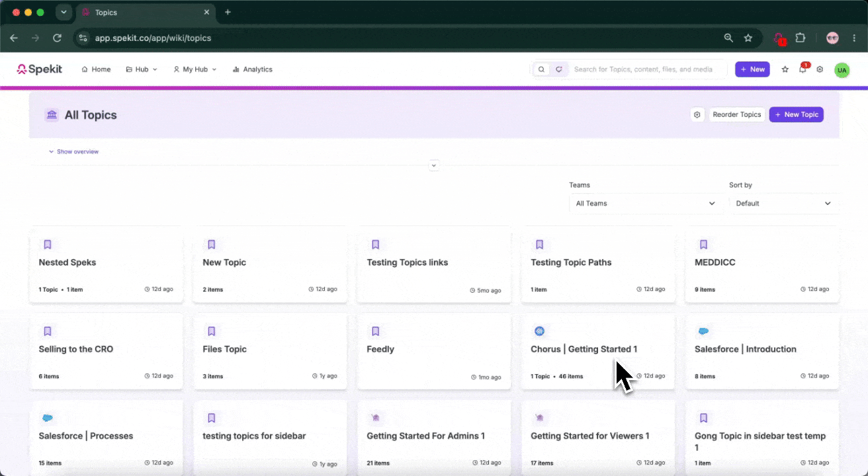868x476 pixels.
Task: Click the site info icon in address bar
Action: (83, 38)
